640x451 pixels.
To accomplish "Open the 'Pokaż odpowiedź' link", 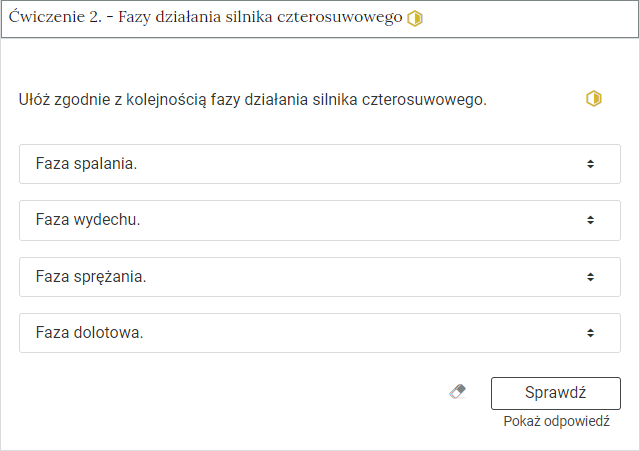I will [556, 421].
